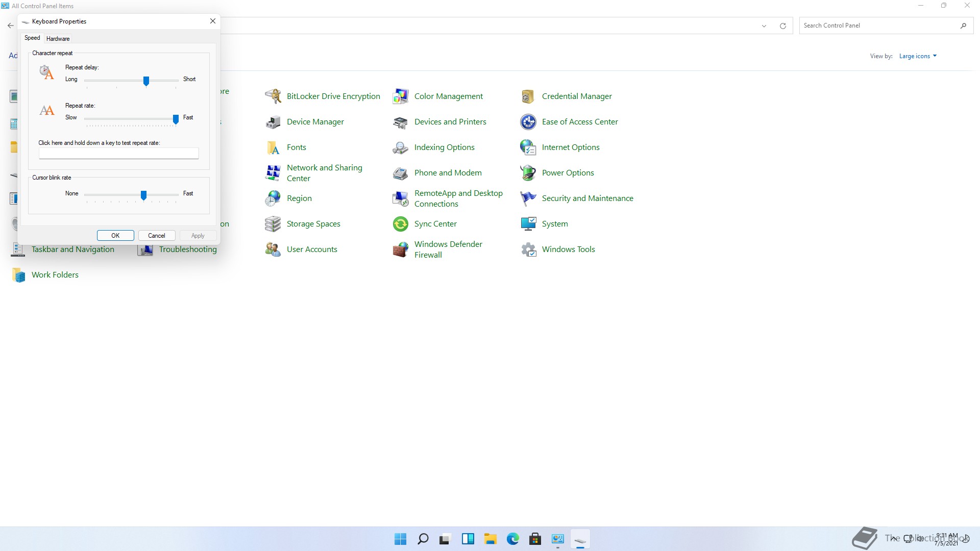Open the View by Large icons dropdown
980x551 pixels.
[x=917, y=56]
